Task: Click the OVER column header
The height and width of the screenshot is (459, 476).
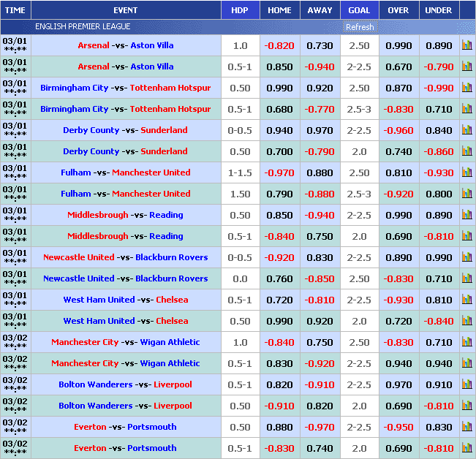Action: pos(398,10)
